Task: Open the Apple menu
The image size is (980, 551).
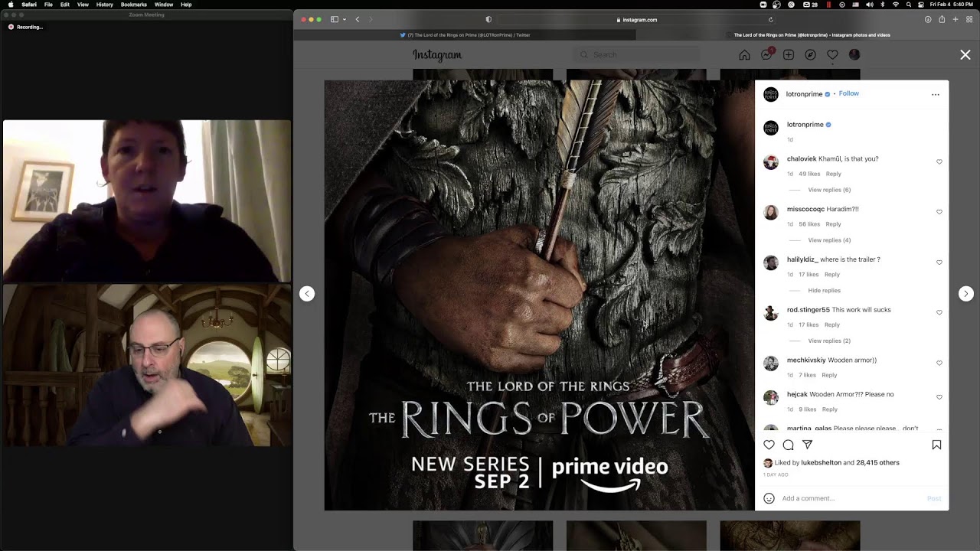Action: [10, 5]
